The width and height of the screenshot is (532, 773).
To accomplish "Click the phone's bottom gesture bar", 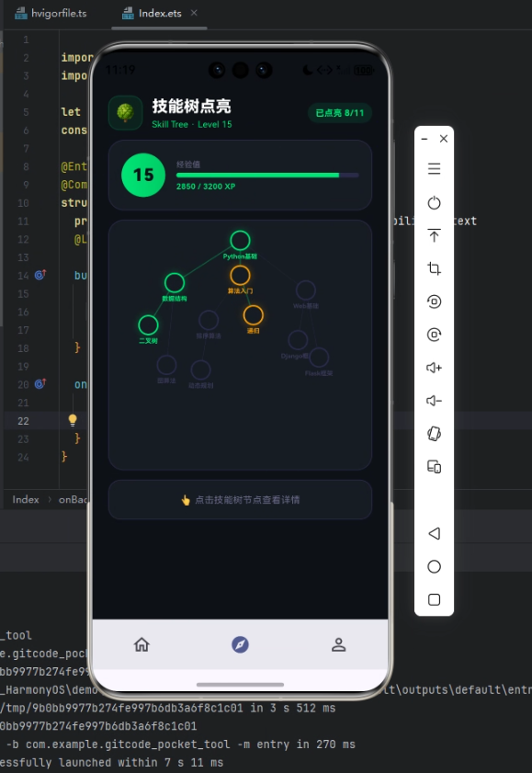I will (240, 684).
